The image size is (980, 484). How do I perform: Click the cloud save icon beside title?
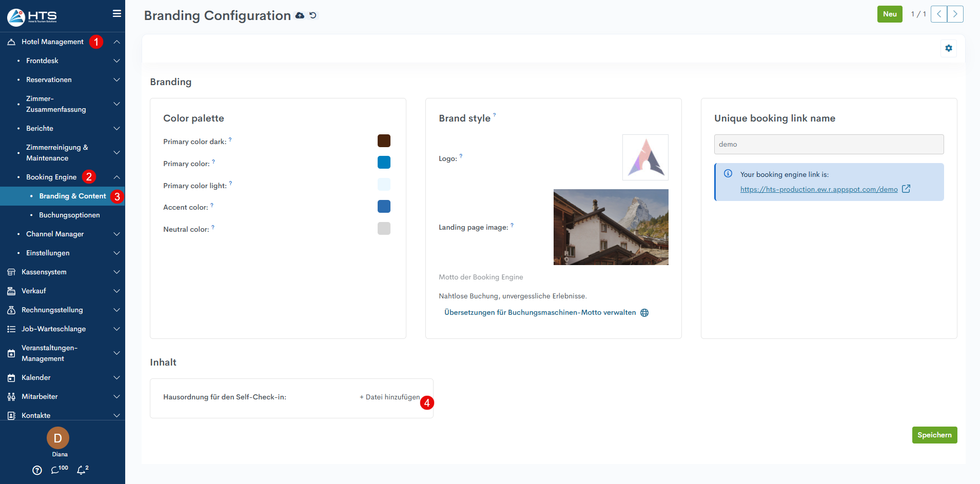point(300,16)
